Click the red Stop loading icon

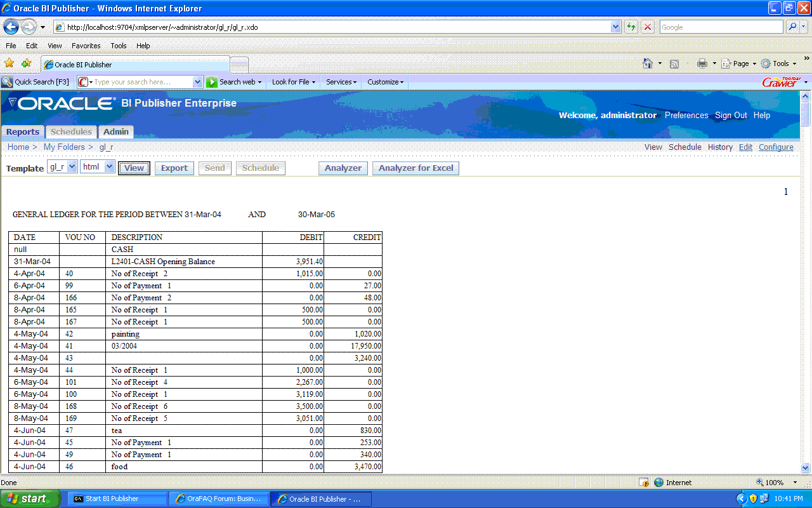coord(648,27)
